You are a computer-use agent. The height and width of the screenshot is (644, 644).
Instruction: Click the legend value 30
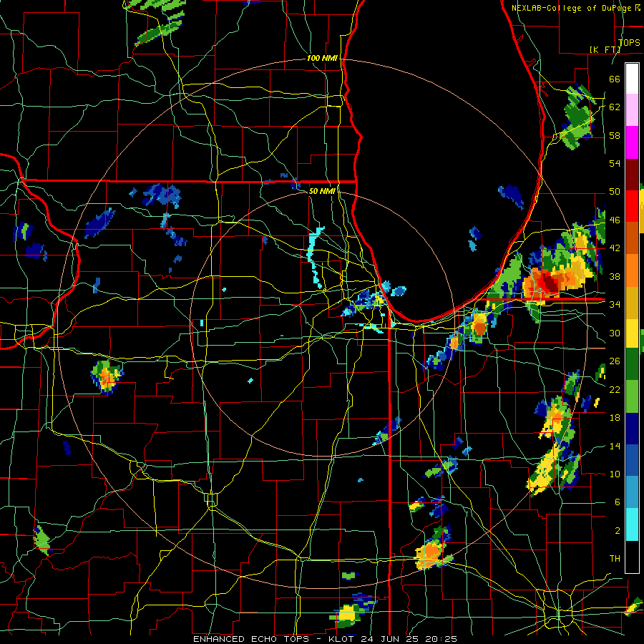tap(615, 333)
